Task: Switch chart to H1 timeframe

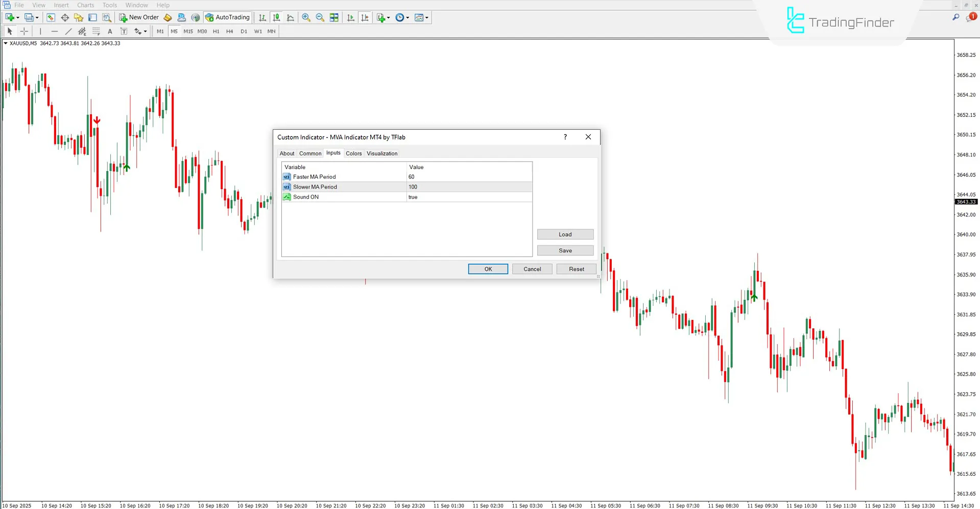Action: 216,31
